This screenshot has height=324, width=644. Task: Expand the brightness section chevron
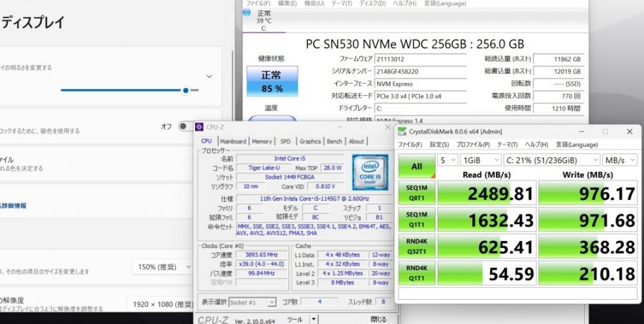(x=209, y=77)
